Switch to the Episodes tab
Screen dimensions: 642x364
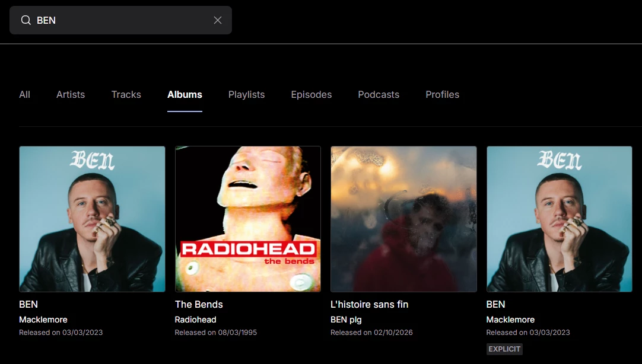click(x=311, y=94)
